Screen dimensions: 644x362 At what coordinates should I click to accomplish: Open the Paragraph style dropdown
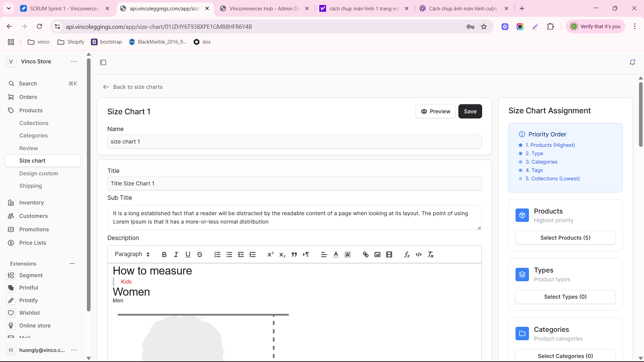[132, 254]
